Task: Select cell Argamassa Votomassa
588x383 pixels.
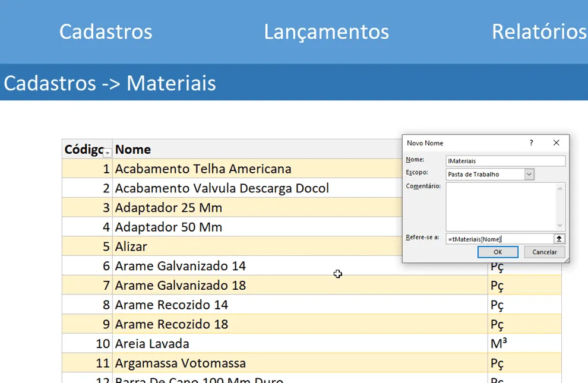Action: click(300, 363)
